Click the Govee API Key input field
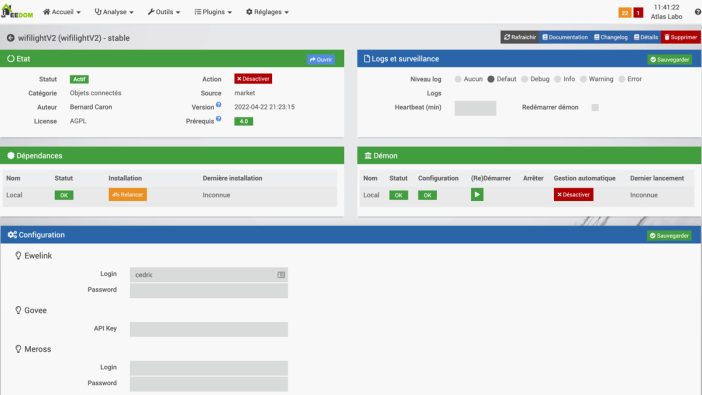 209,329
